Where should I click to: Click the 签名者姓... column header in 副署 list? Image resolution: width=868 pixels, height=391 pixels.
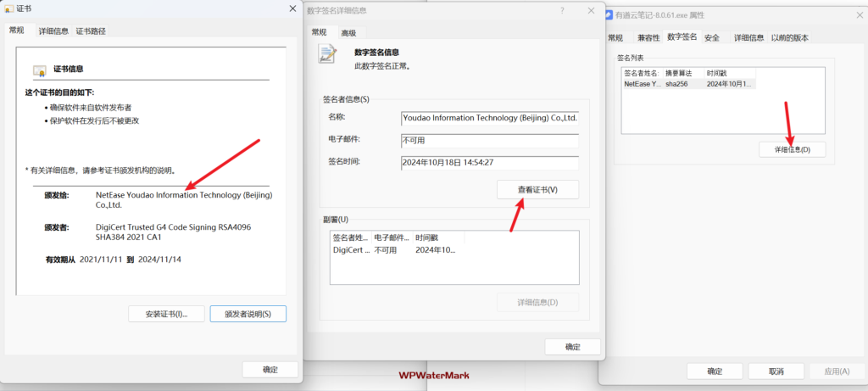[351, 237]
